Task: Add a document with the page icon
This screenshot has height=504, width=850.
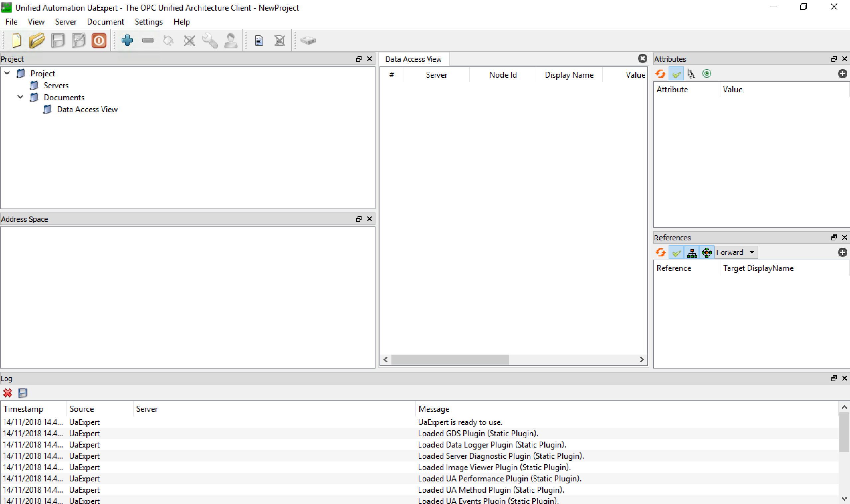Action: coord(259,41)
